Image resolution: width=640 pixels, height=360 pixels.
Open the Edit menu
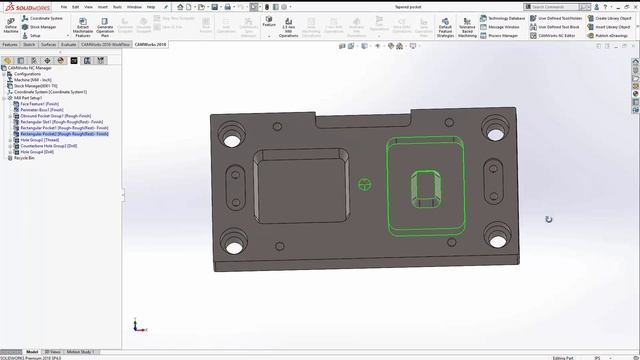[x=76, y=7]
